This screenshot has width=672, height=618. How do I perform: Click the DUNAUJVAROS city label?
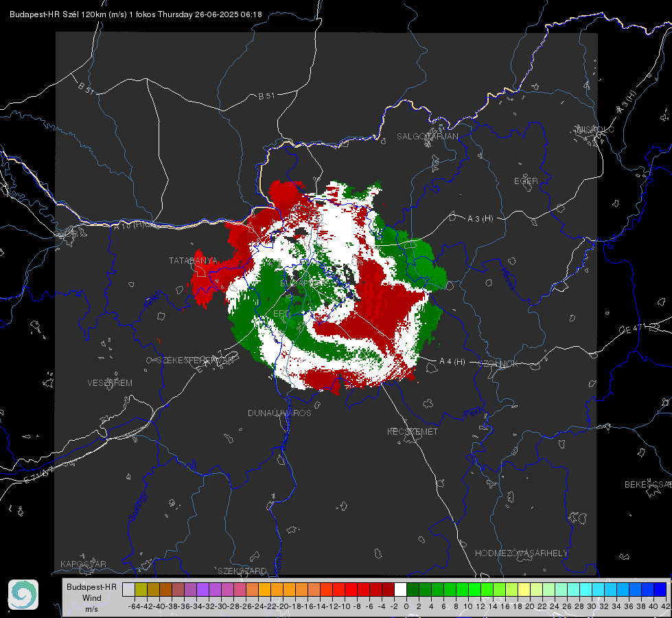(279, 413)
